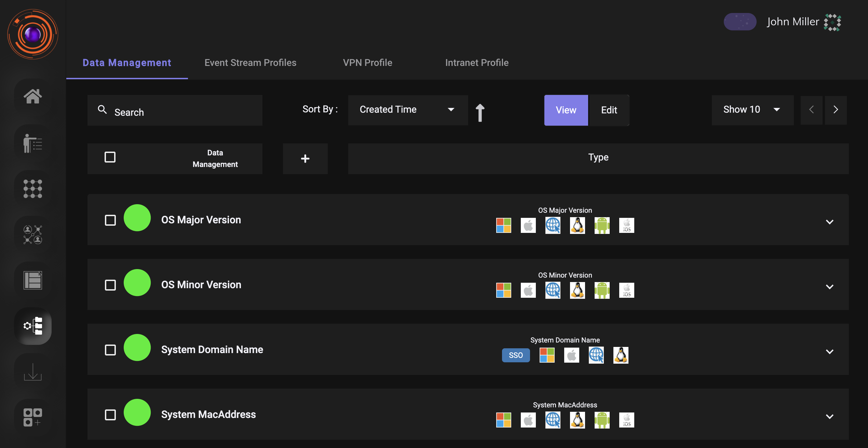868x448 pixels.
Task: Click the SSO badge in System Domain Name
Action: click(516, 355)
